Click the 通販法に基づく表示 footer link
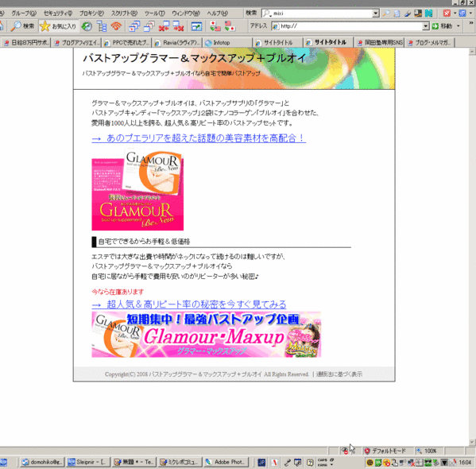 (x=339, y=374)
